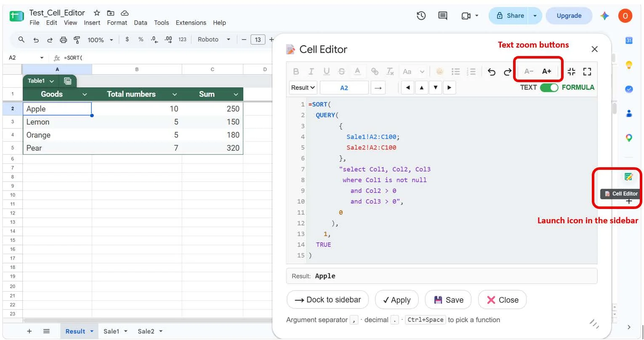The image size is (644, 340).
Task: Click the move to folder icon
Action: [111, 13]
